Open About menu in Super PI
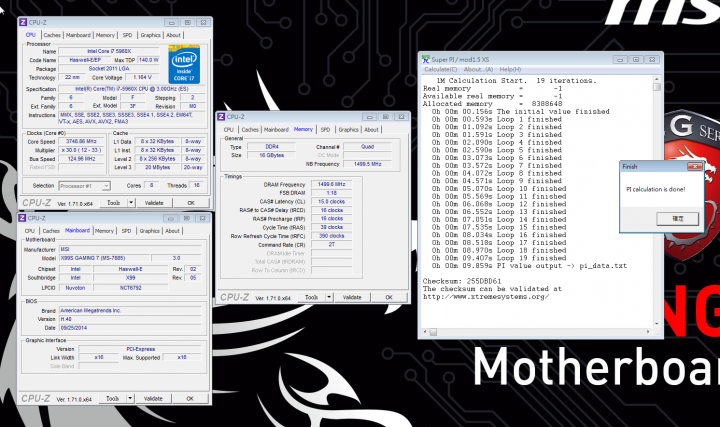The height and width of the screenshot is (427, 720). [478, 69]
